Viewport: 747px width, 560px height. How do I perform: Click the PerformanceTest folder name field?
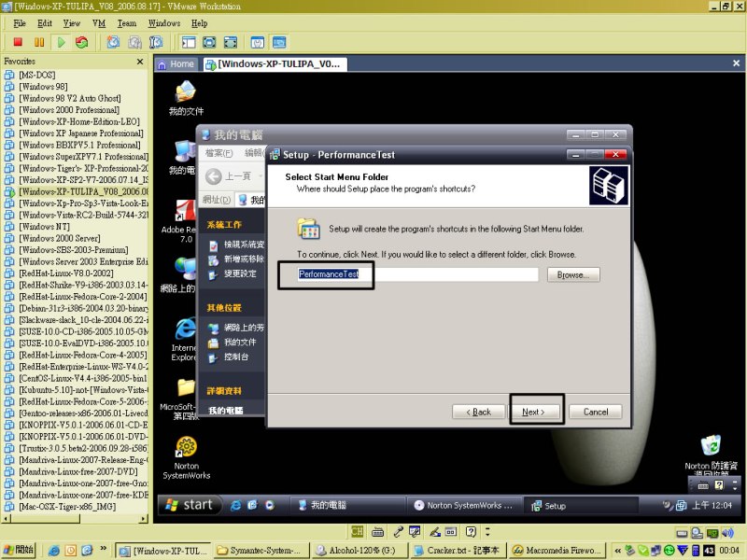click(x=417, y=274)
